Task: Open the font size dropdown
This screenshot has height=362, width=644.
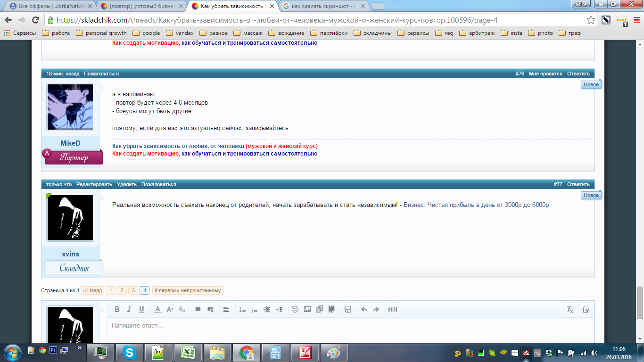Action: pyautogui.click(x=170, y=309)
